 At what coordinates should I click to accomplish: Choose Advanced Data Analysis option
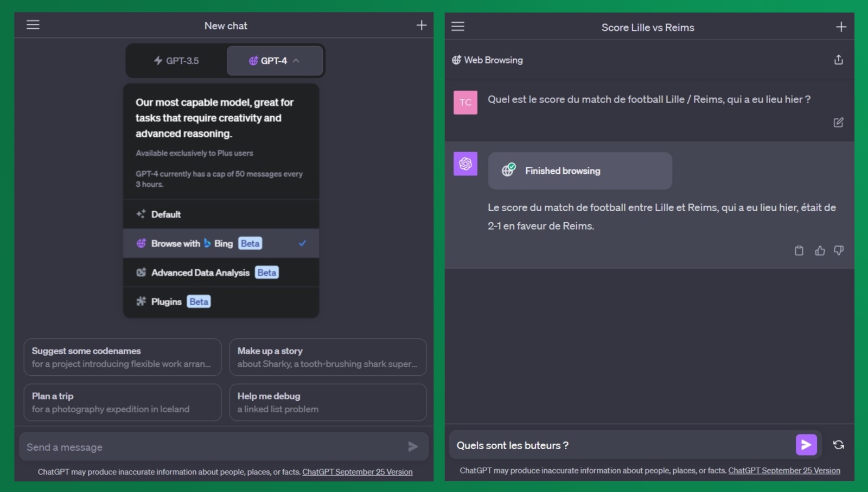tap(221, 272)
